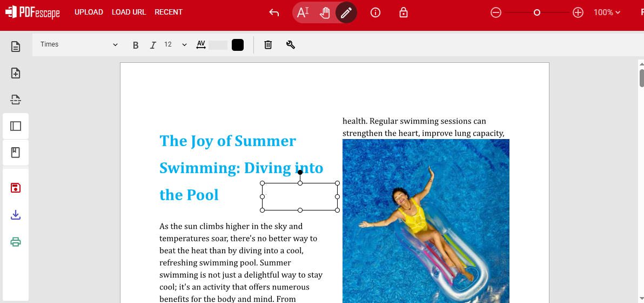The height and width of the screenshot is (303, 644).
Task: Click LOAD URL link
Action: (129, 12)
